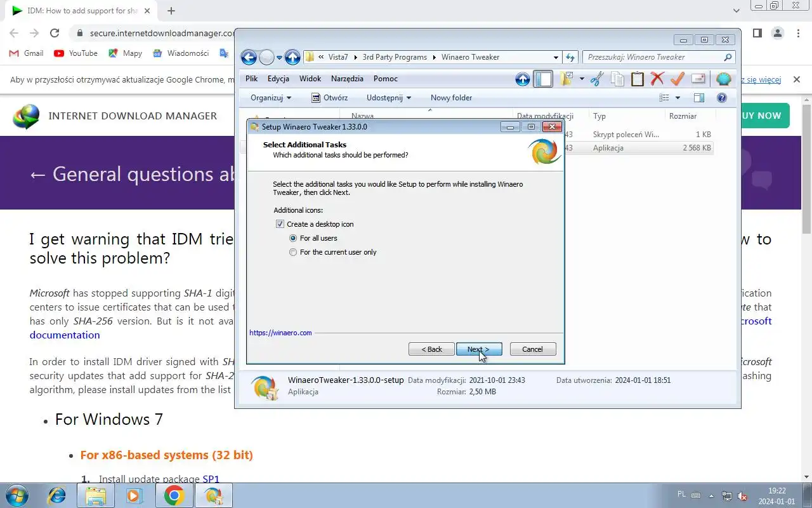
Task: Click the network tray icon
Action: 727,496
